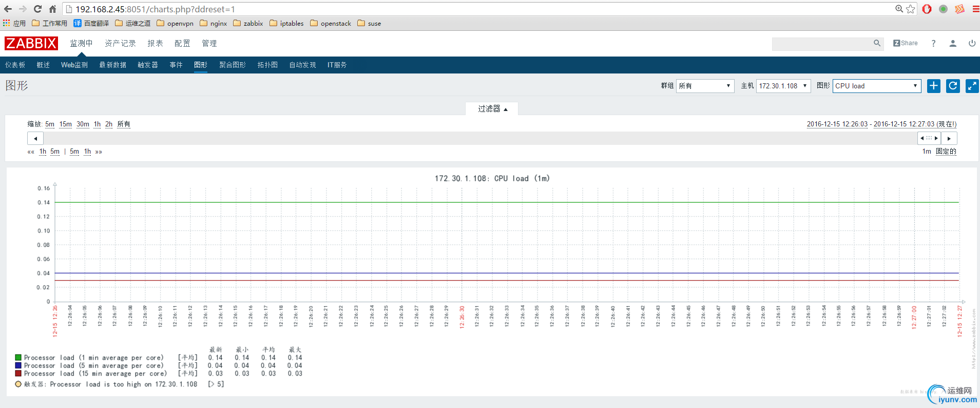Click blue 5 min average legend swatch
Viewport: 980px width, 408px height.
[x=18, y=365]
